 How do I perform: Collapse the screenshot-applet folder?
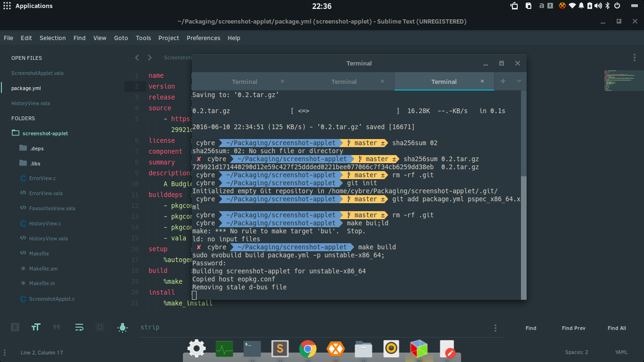click(40, 133)
